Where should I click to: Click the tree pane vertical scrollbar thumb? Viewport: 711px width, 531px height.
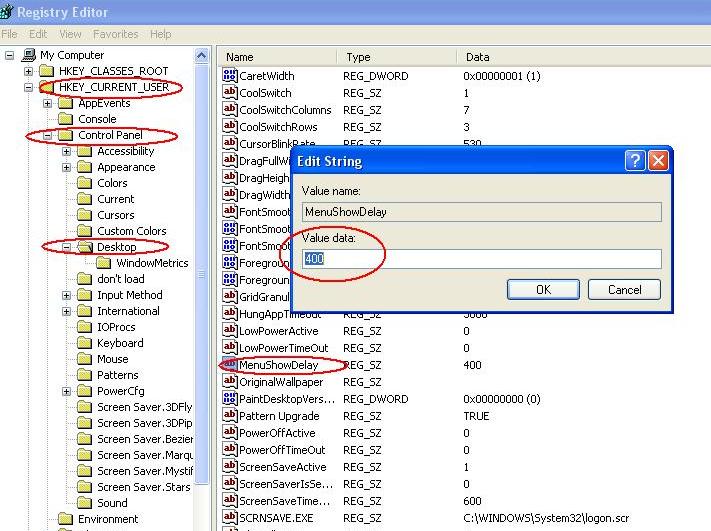[x=201, y=274]
